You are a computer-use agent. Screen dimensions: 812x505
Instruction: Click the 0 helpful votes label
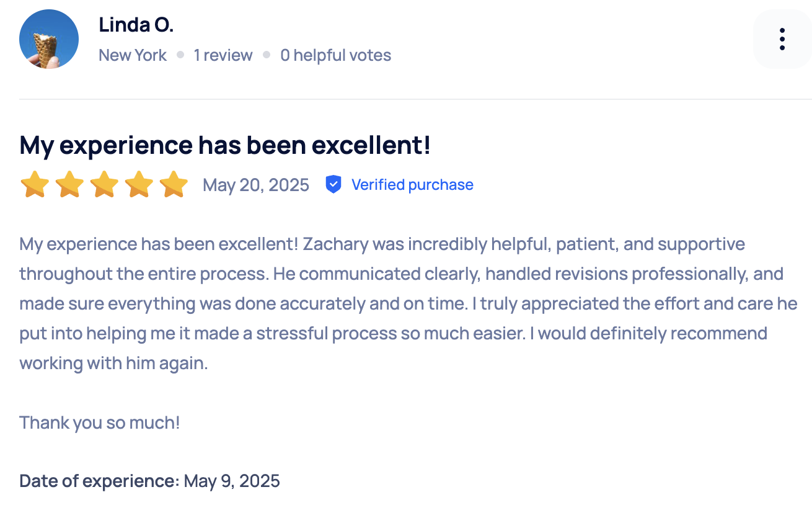(x=336, y=55)
